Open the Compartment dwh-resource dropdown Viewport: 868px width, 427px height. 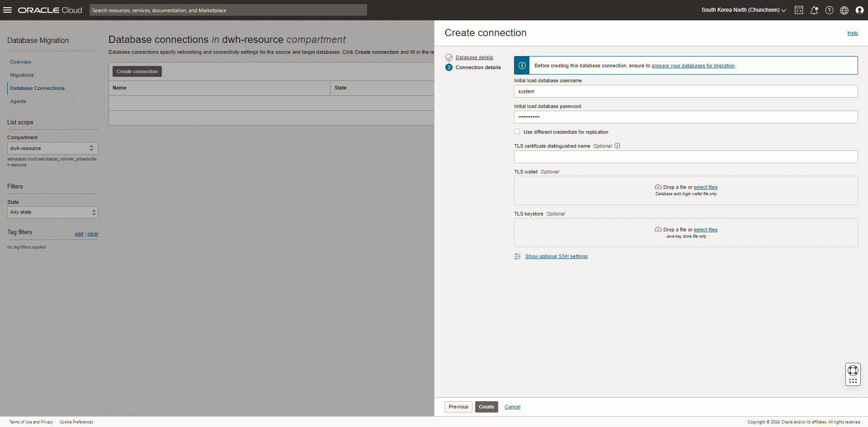point(52,148)
